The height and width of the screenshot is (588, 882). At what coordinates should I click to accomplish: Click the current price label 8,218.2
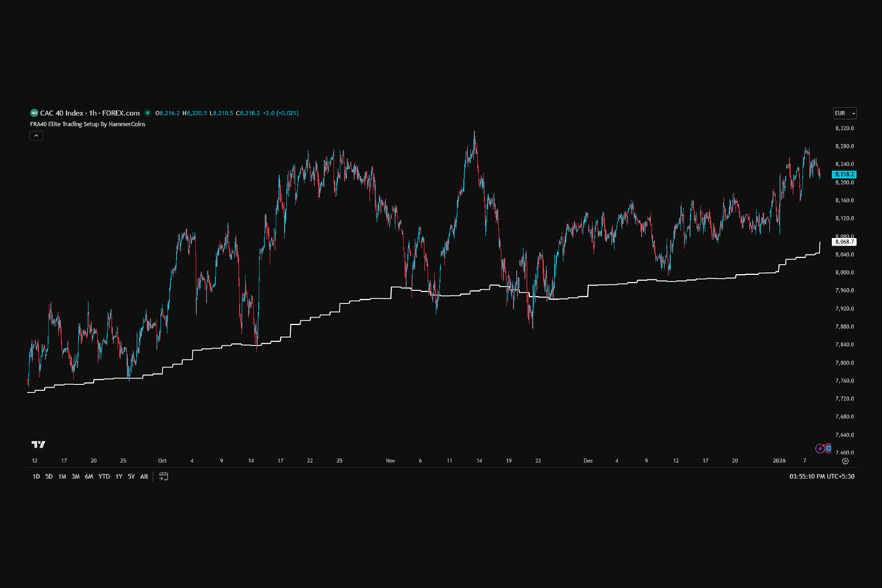pos(843,175)
